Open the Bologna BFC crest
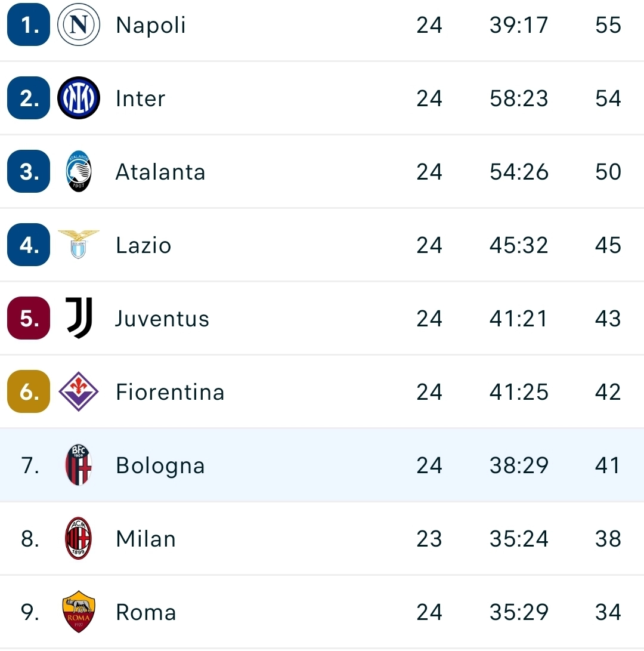644x651 pixels. pos(79,465)
